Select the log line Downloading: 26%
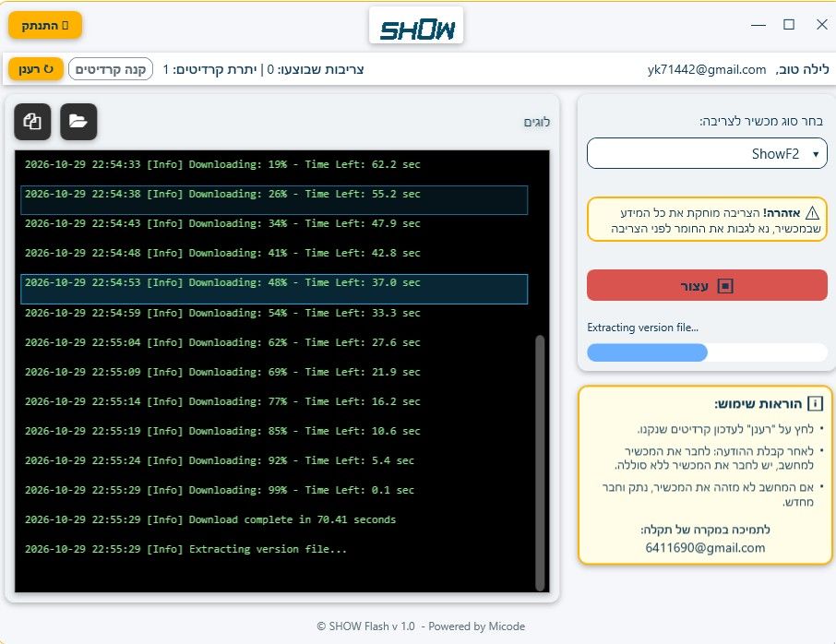 pos(274,200)
